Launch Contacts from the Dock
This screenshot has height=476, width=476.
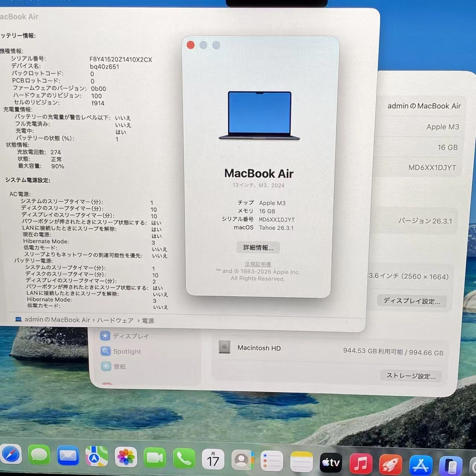tap(242, 460)
